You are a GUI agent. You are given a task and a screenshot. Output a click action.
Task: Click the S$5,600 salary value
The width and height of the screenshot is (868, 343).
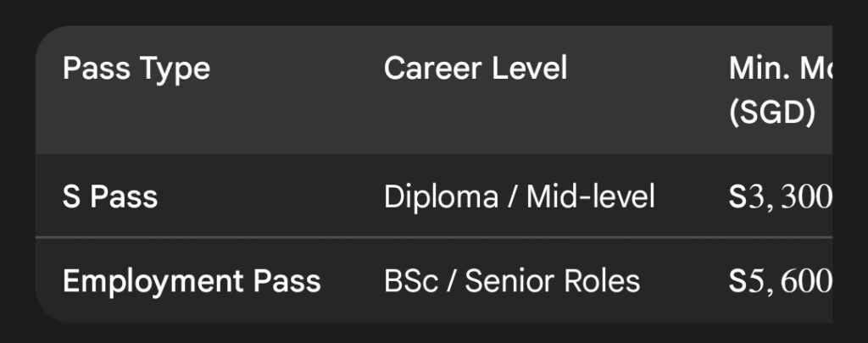pyautogui.click(x=780, y=281)
